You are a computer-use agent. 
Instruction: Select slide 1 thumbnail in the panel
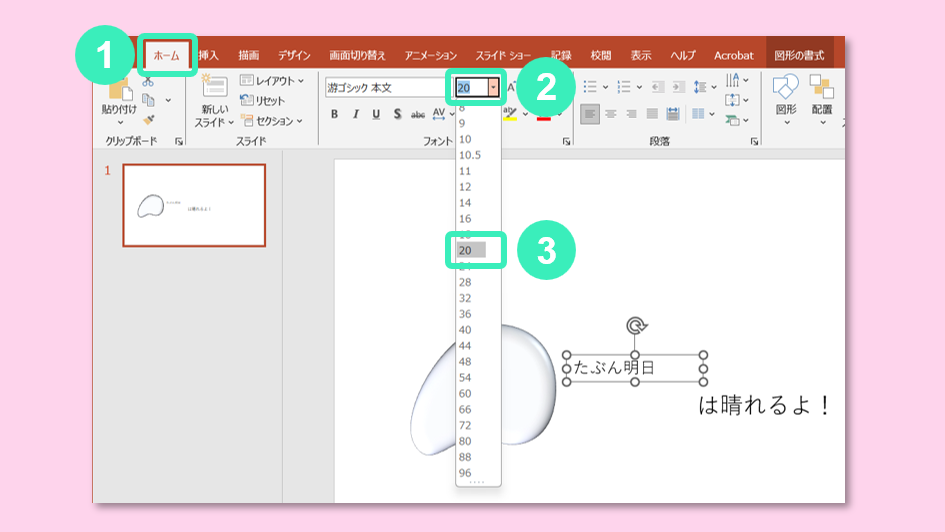(x=194, y=205)
